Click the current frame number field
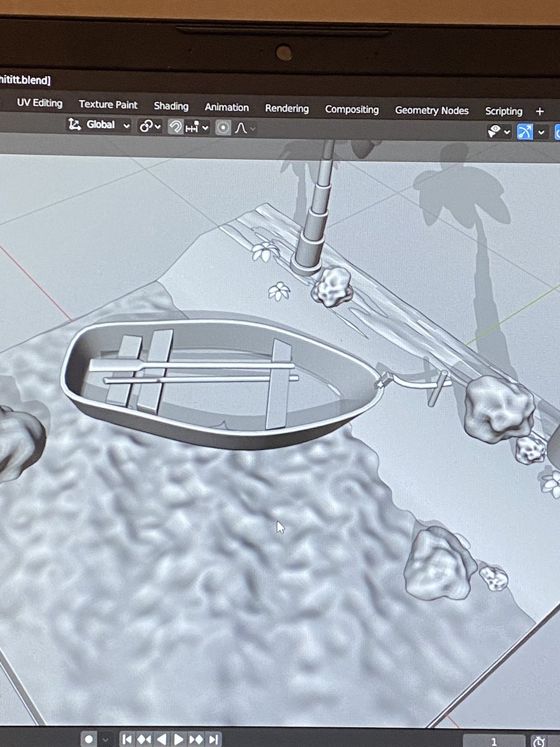 pos(494,741)
